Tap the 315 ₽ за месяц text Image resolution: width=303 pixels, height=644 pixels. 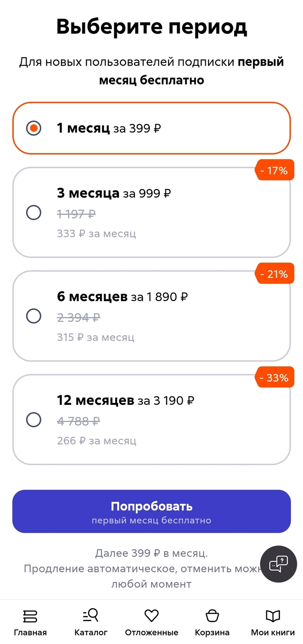(x=96, y=337)
